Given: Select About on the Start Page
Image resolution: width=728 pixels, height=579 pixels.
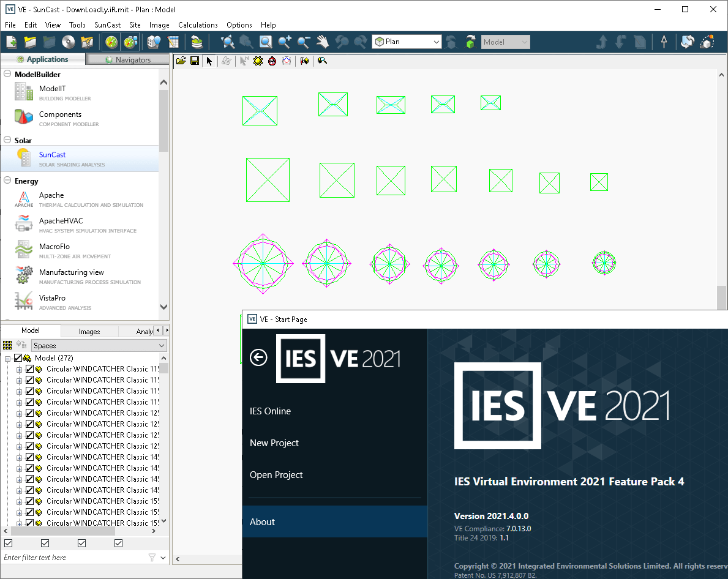Looking at the screenshot, I should (335, 521).
